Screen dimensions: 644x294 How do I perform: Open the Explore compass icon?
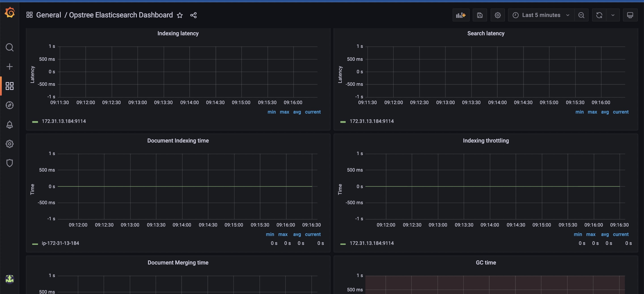(x=9, y=105)
